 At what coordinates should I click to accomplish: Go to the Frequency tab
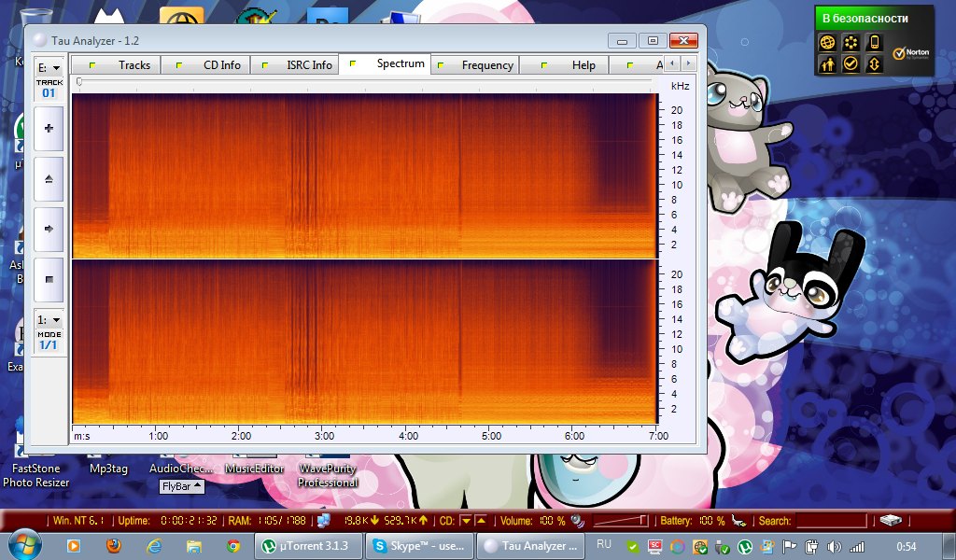pos(486,65)
